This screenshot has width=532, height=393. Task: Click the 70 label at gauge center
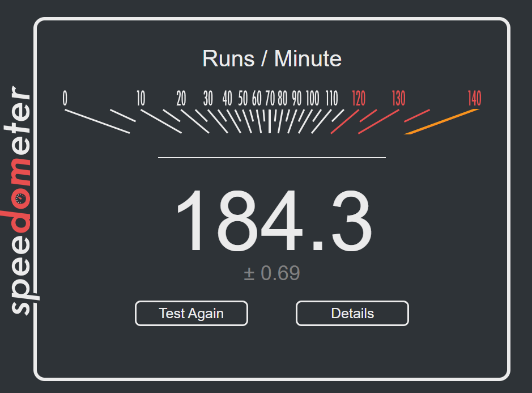pos(270,99)
